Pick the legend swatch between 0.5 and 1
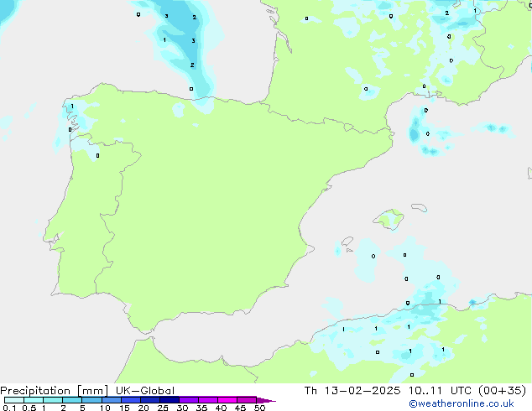 [x=34, y=400]
